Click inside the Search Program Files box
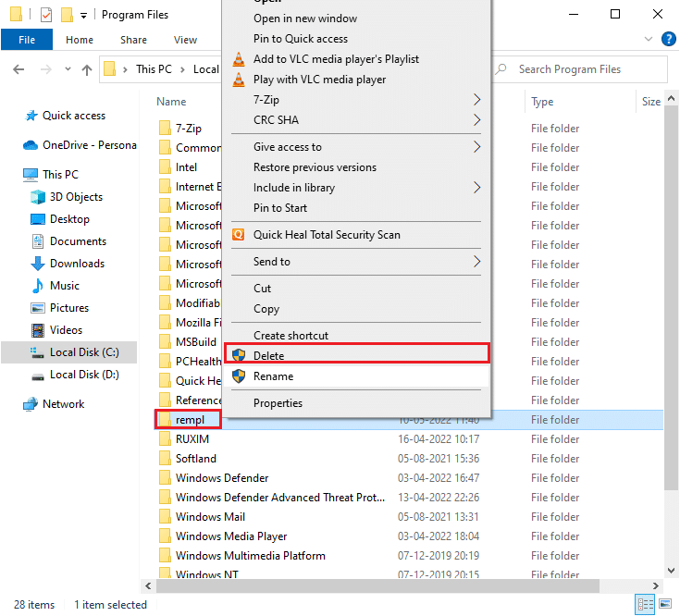This screenshot has width=680, height=616. click(x=579, y=69)
